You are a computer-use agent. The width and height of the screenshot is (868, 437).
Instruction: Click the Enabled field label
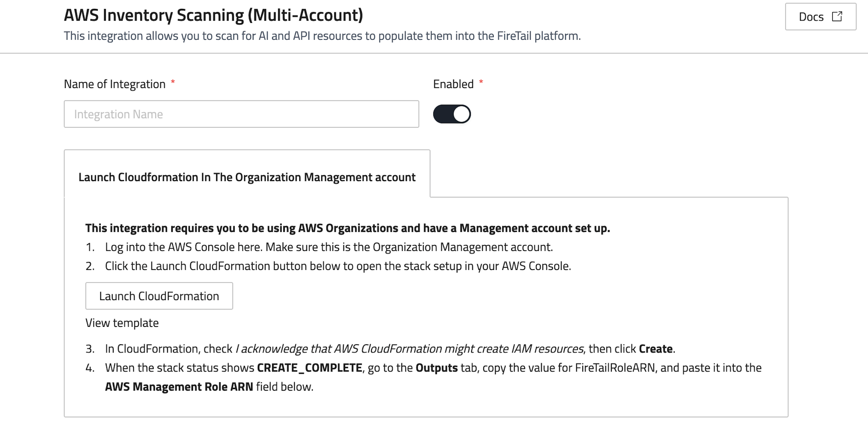click(x=453, y=84)
